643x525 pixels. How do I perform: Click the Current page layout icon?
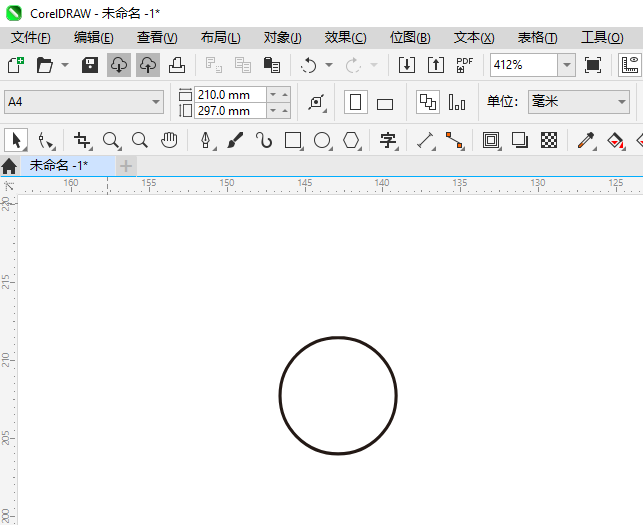pyautogui.click(x=457, y=102)
